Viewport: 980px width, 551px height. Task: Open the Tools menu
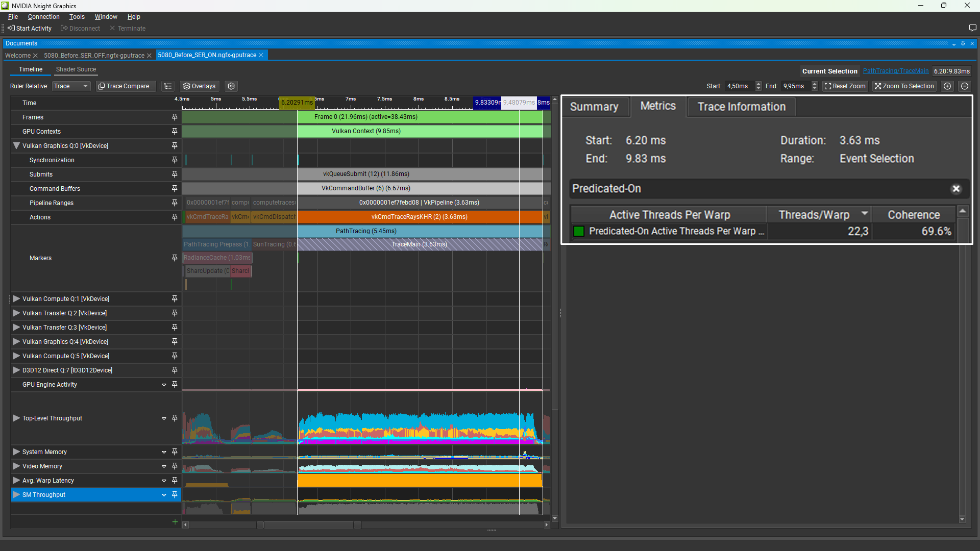coord(77,17)
